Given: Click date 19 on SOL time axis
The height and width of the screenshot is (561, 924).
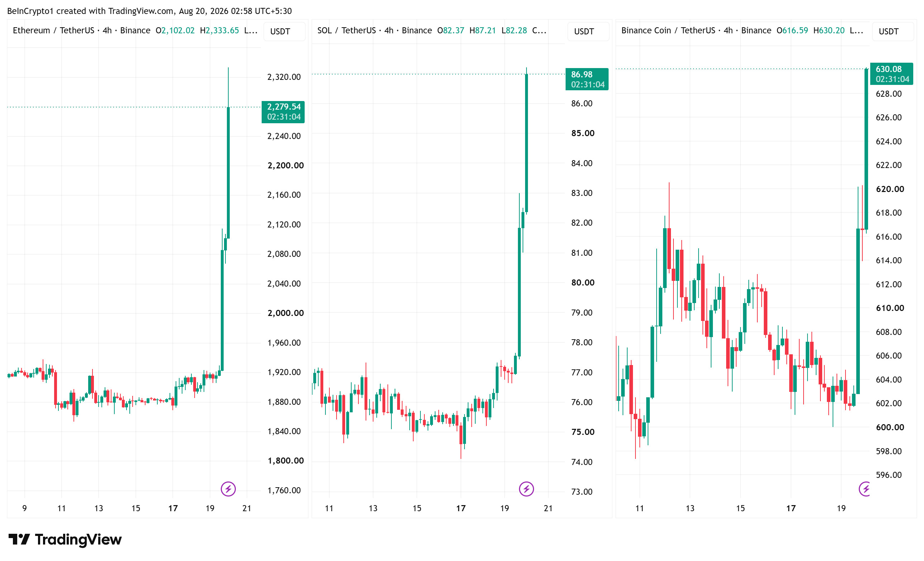Looking at the screenshot, I should coord(504,508).
